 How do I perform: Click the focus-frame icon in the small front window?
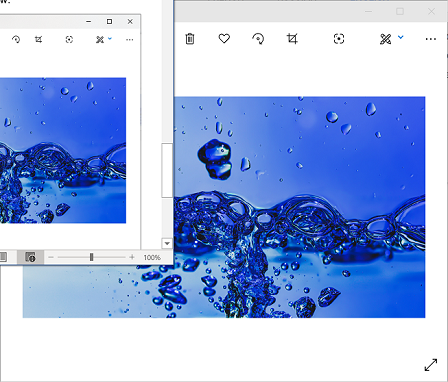point(69,40)
